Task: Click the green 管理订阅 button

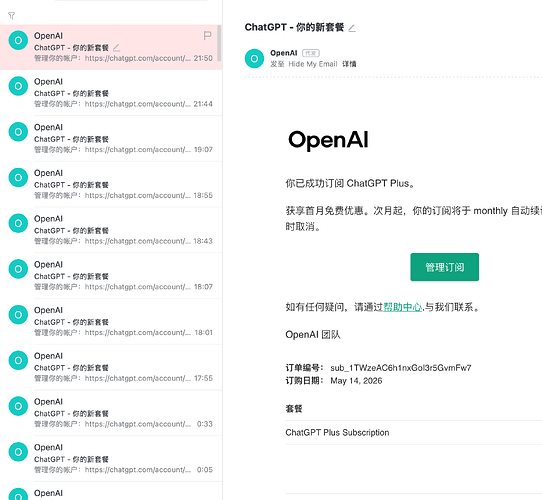Action: click(445, 267)
